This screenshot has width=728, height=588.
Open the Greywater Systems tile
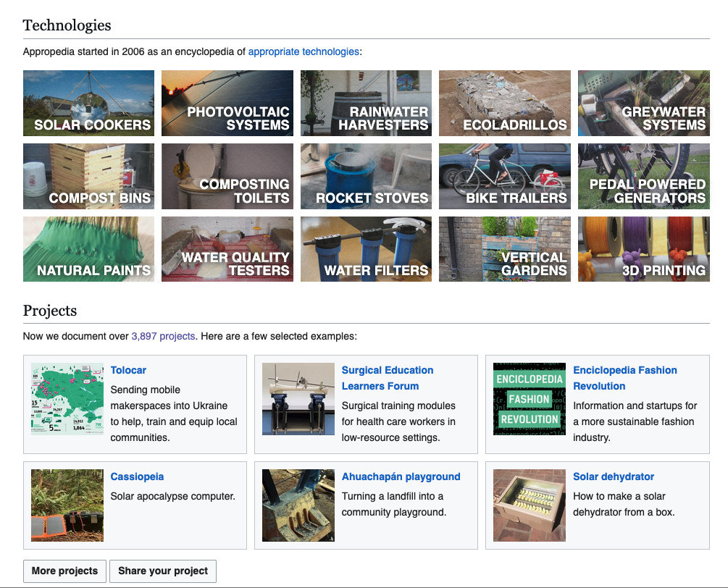(x=643, y=103)
